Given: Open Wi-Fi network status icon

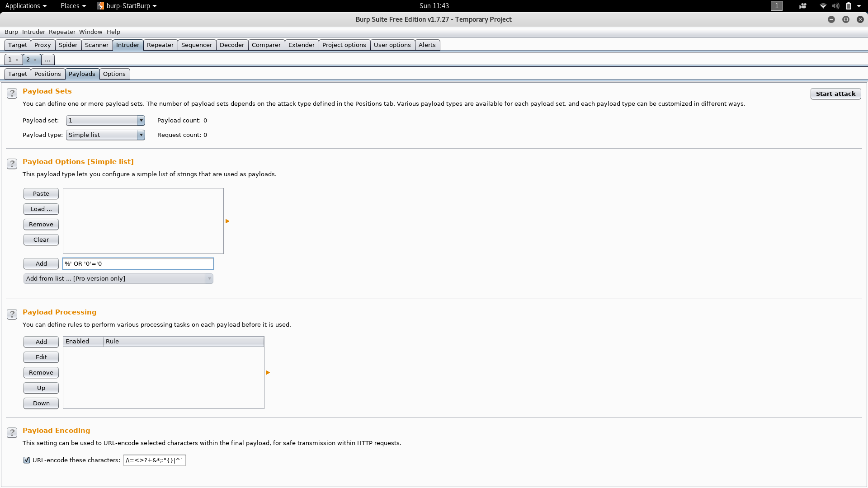Looking at the screenshot, I should point(823,6).
